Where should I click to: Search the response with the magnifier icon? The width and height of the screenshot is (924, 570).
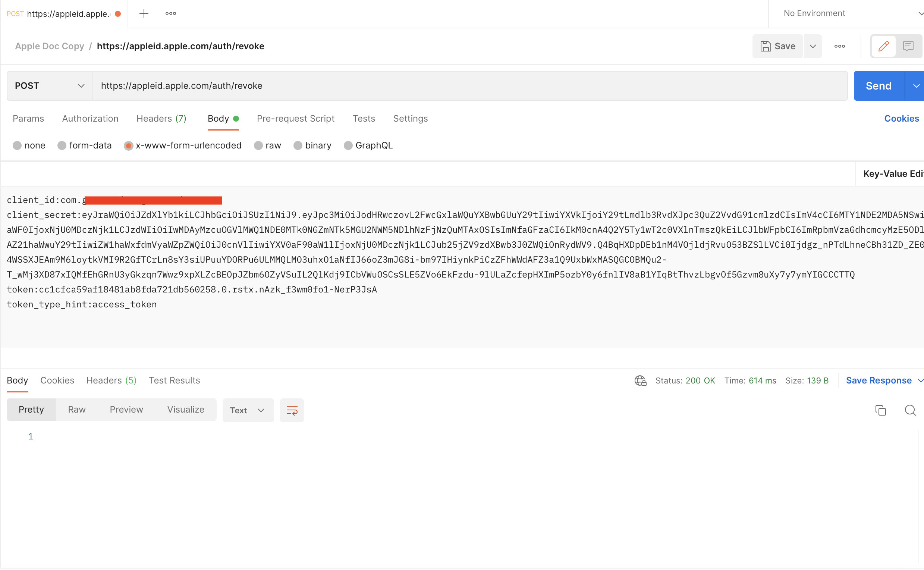tap(910, 410)
